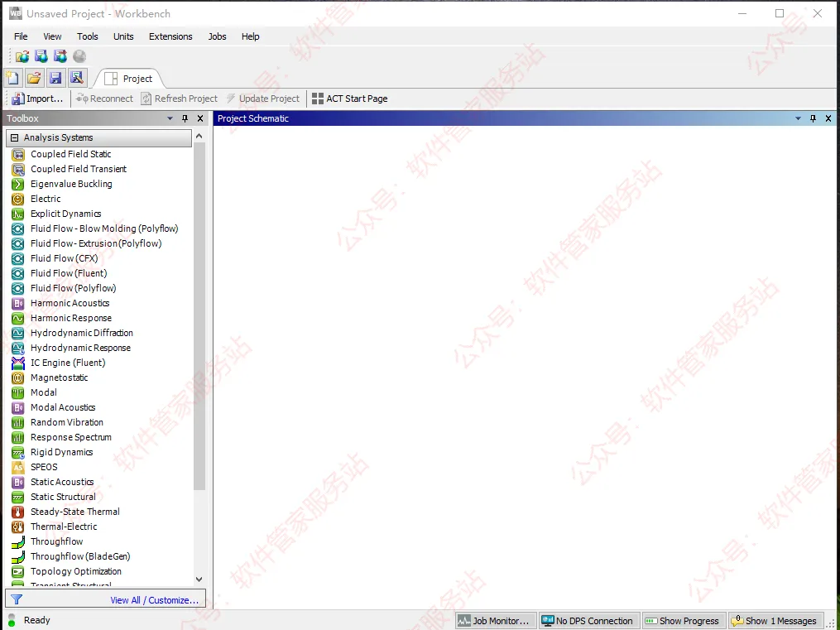Screen dimensions: 840x630
Task: Click No DPS Connection status button
Action: (589, 621)
